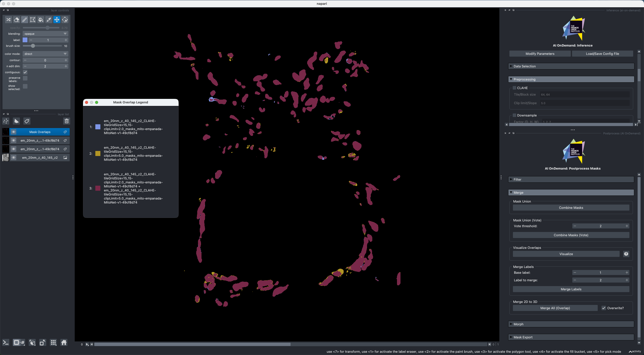Select the label eraser tool

point(16,20)
